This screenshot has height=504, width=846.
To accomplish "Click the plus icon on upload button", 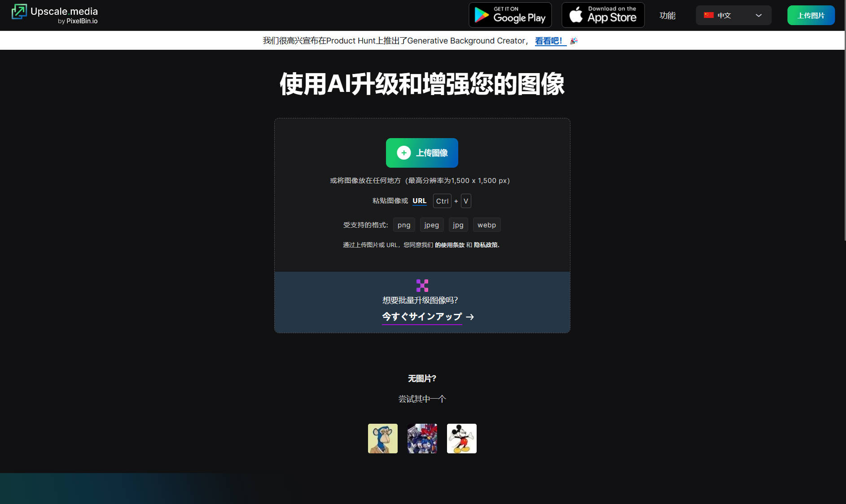I will pyautogui.click(x=403, y=153).
